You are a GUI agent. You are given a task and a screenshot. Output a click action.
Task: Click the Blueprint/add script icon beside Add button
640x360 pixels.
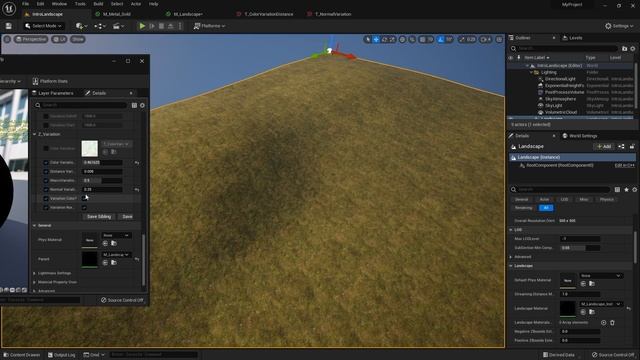pos(621,147)
